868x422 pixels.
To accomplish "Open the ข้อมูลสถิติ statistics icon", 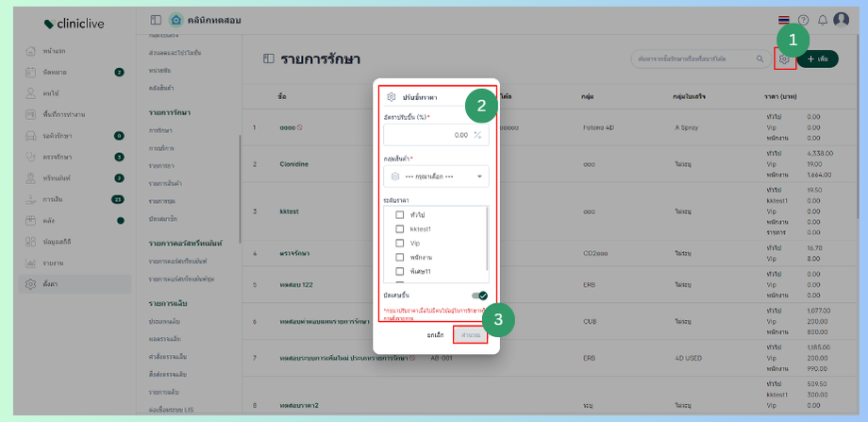I will point(31,242).
